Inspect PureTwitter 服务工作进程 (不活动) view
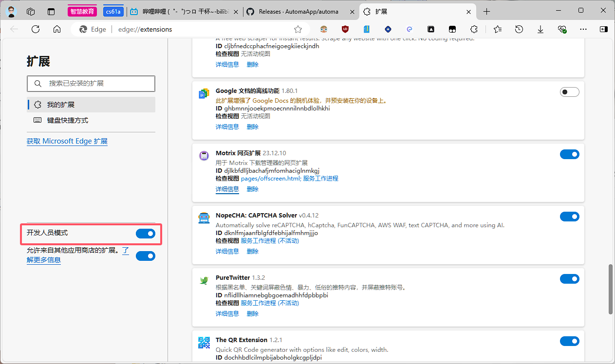The image size is (615, 364). 270,303
